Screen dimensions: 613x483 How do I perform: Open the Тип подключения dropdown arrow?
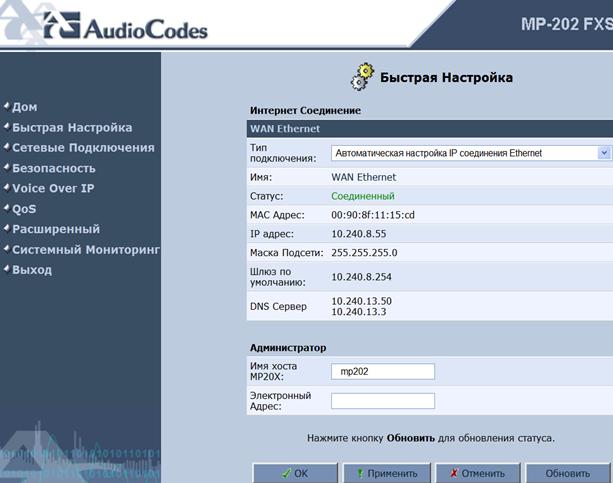click(x=604, y=153)
